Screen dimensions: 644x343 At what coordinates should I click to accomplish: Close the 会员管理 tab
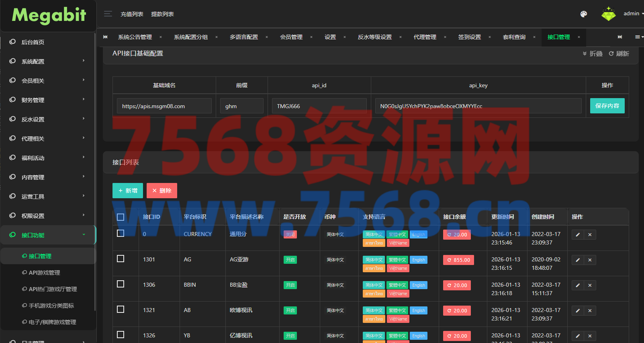(311, 37)
